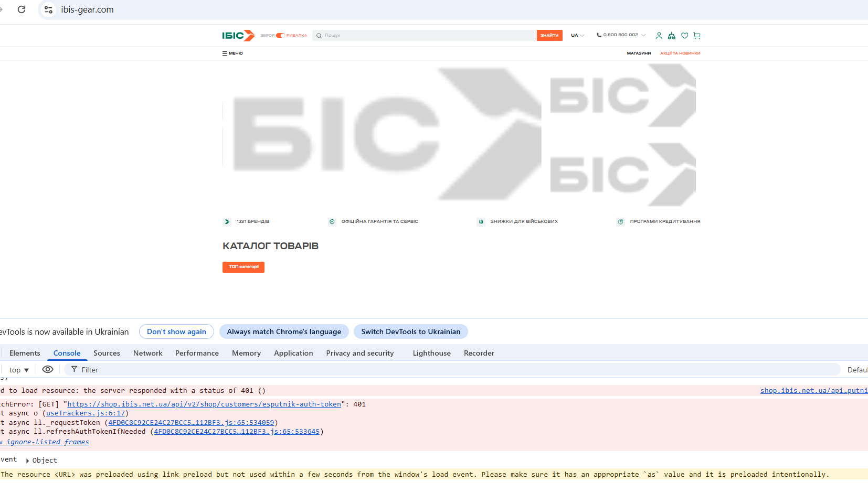Click the ІБІС logo in the header

tap(238, 36)
